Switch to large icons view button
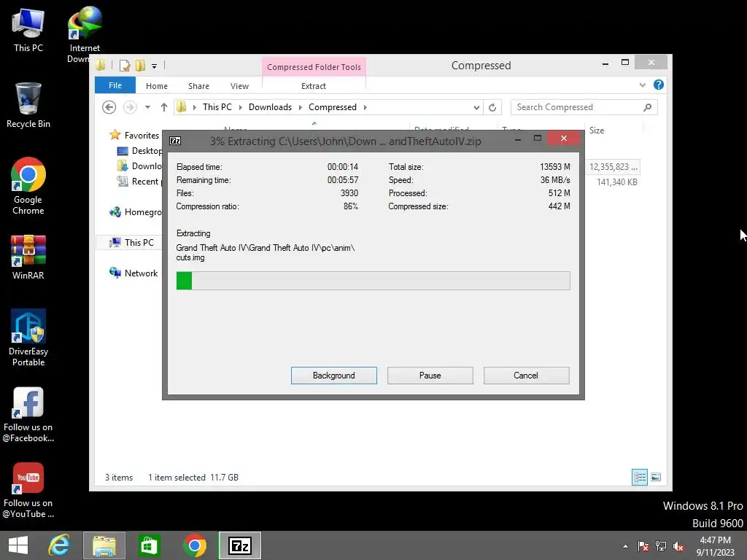The image size is (747, 560). coord(656,477)
